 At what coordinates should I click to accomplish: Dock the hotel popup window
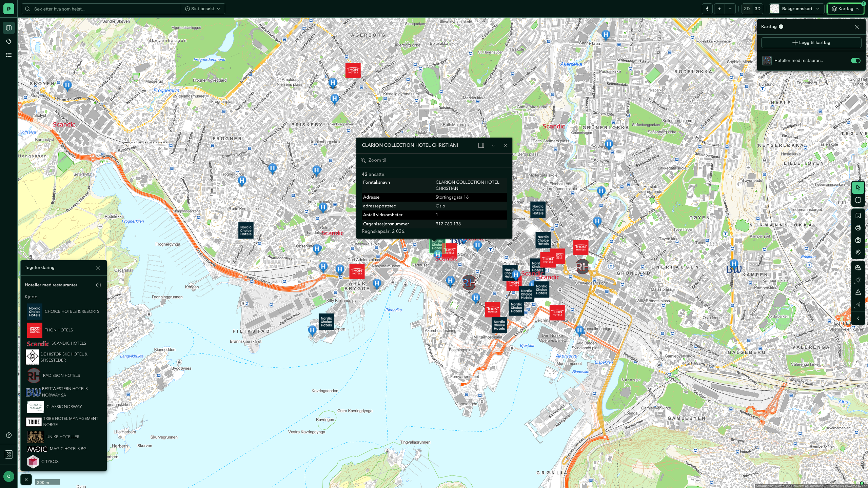481,145
